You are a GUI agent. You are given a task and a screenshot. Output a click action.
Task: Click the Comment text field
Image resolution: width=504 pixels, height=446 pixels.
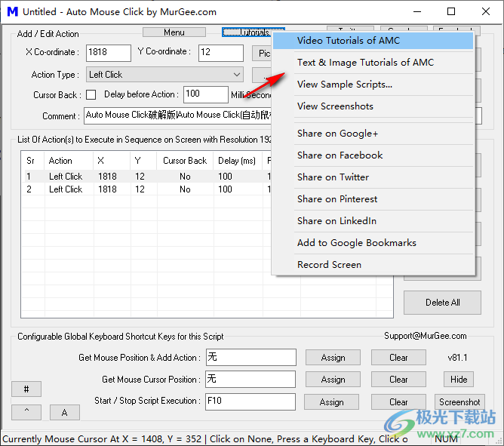[x=178, y=115]
